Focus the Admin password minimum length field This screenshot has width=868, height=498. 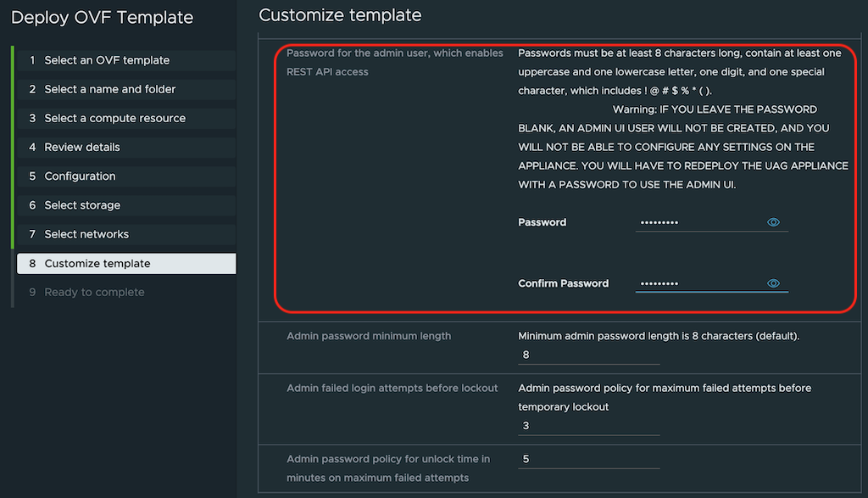click(576, 355)
